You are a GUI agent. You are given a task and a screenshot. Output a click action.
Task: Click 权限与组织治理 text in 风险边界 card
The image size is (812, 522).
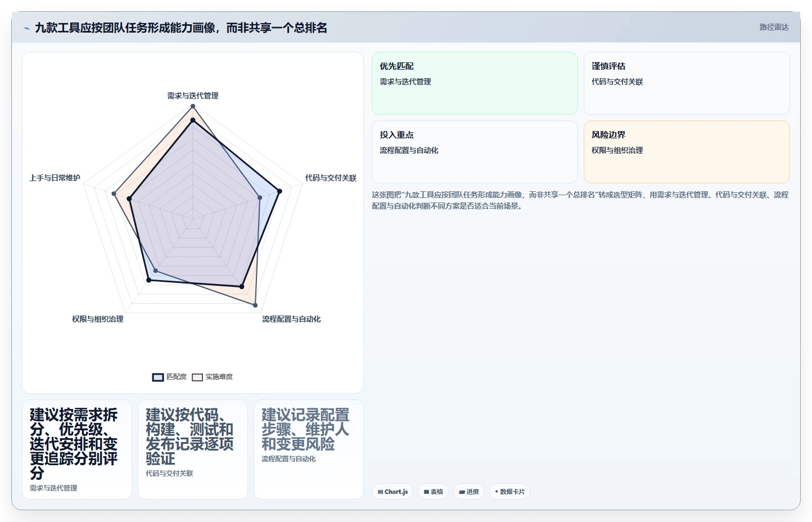pos(617,150)
